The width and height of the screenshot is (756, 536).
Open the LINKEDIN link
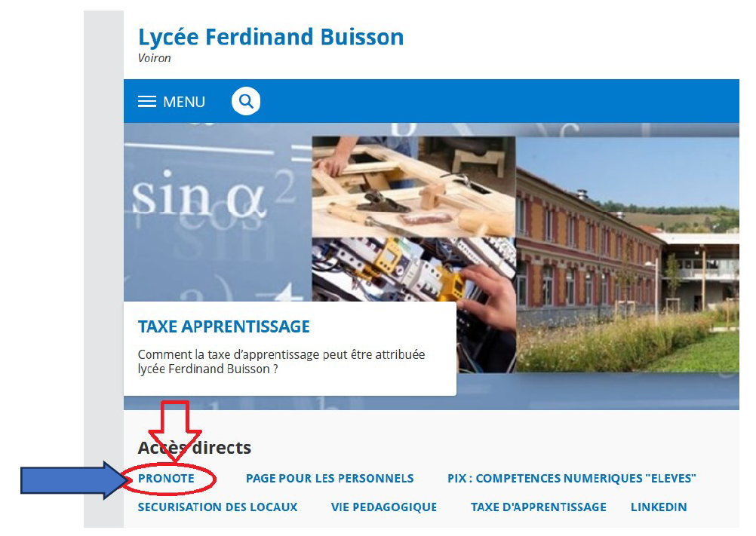tap(659, 507)
